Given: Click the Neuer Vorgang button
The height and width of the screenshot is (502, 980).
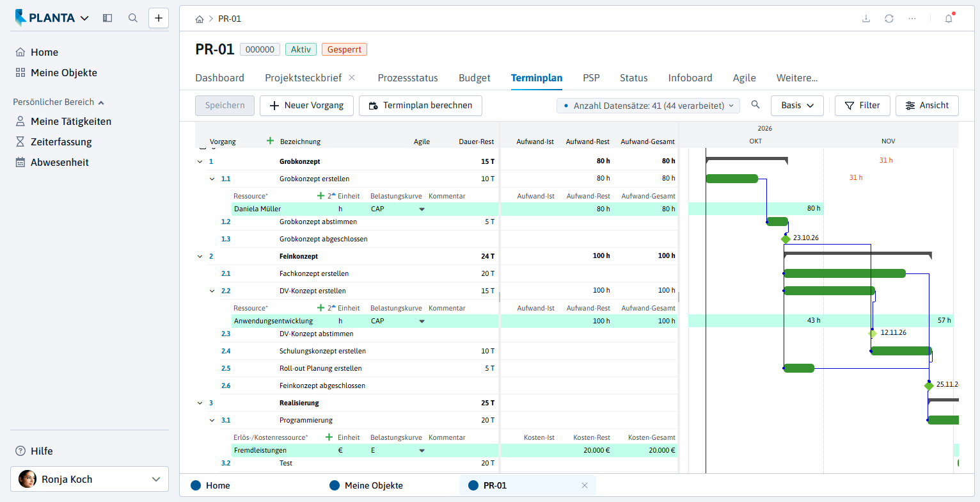Looking at the screenshot, I should [x=306, y=106].
